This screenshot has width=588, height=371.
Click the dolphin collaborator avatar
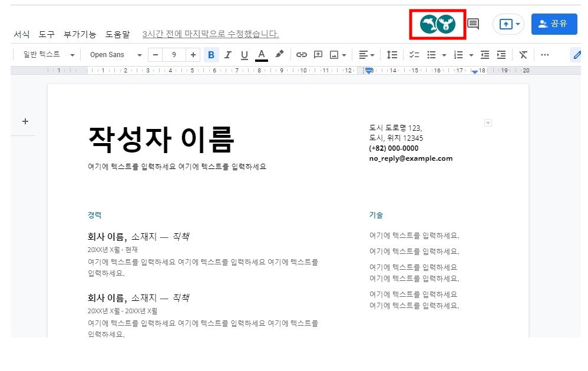point(428,24)
